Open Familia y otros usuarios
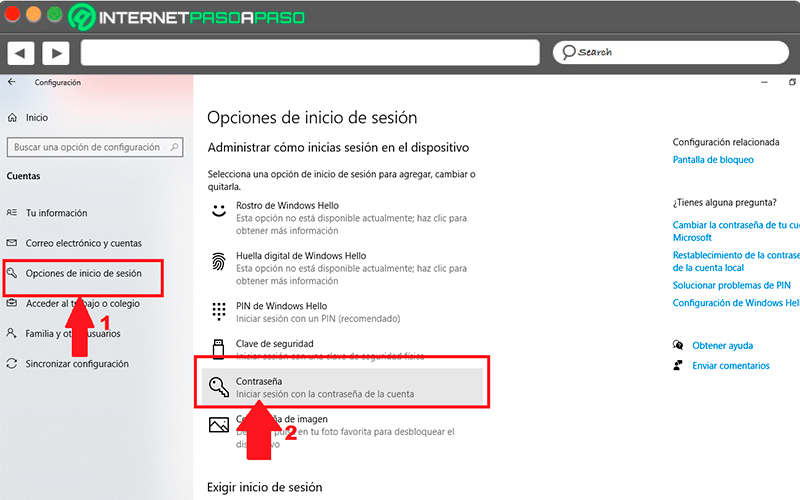The height and width of the screenshot is (500, 800). (73, 333)
